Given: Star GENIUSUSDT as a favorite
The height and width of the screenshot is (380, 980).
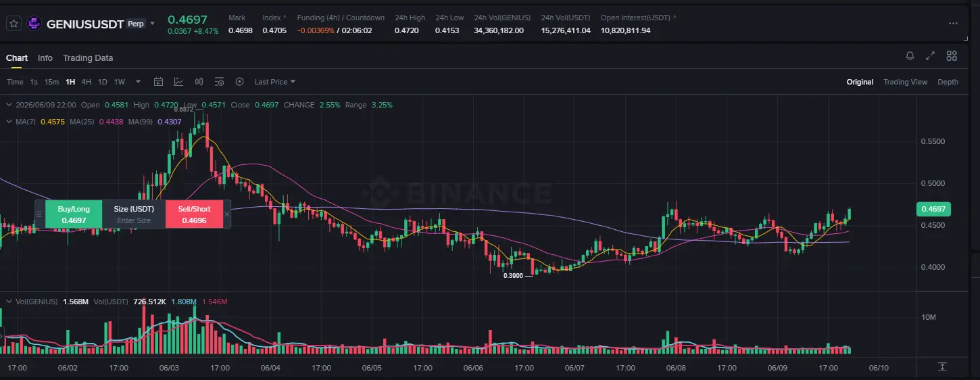Looking at the screenshot, I should [x=14, y=24].
